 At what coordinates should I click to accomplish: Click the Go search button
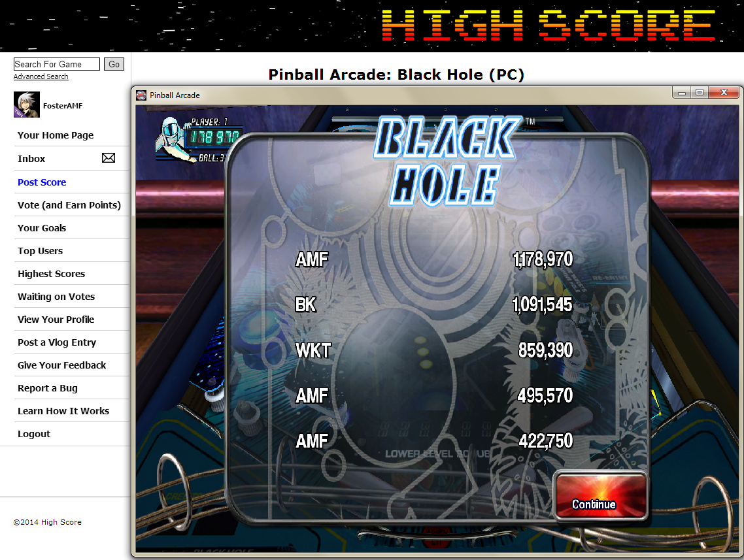(114, 64)
